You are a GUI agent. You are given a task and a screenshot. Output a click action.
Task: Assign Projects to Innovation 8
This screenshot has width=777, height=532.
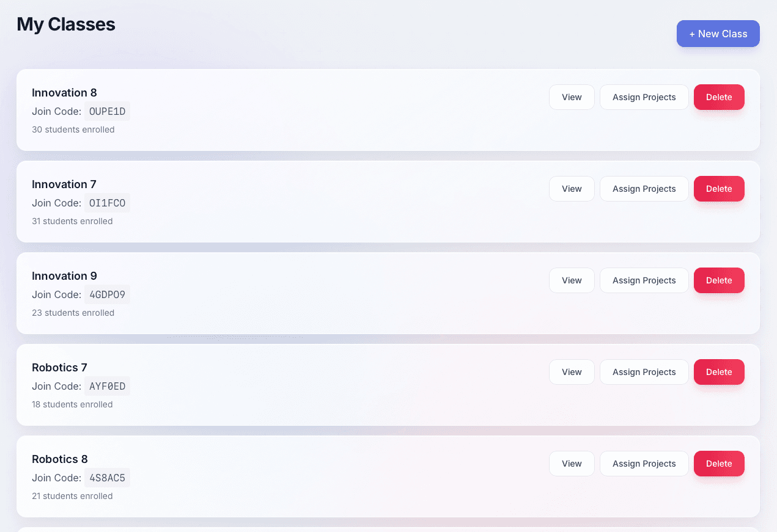tap(644, 97)
